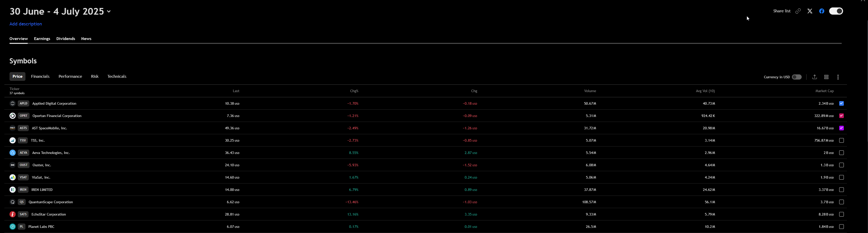868x233 pixels.
Task: Copy share list link icon
Action: [x=798, y=11]
